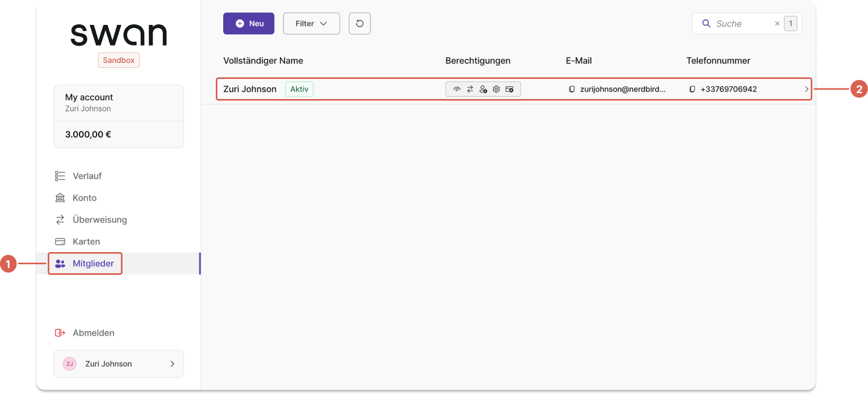Viewport: 868px width, 394px height.
Task: Click the +33769706942 phone number
Action: pyautogui.click(x=729, y=89)
